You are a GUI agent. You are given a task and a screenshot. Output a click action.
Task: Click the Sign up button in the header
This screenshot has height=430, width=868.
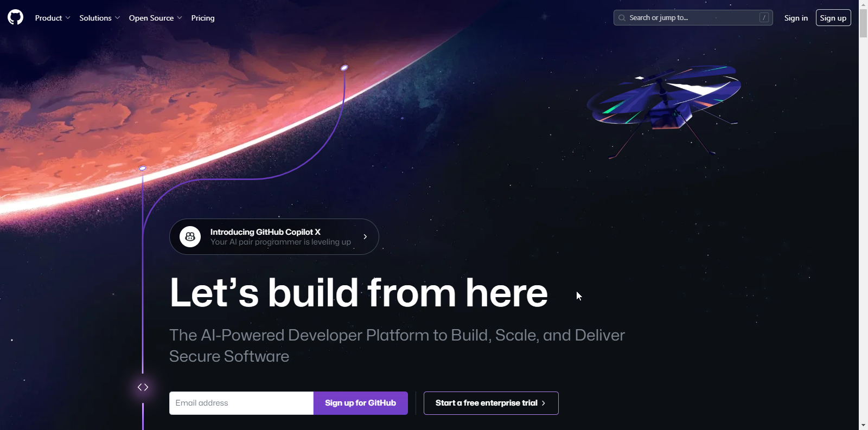tap(833, 18)
